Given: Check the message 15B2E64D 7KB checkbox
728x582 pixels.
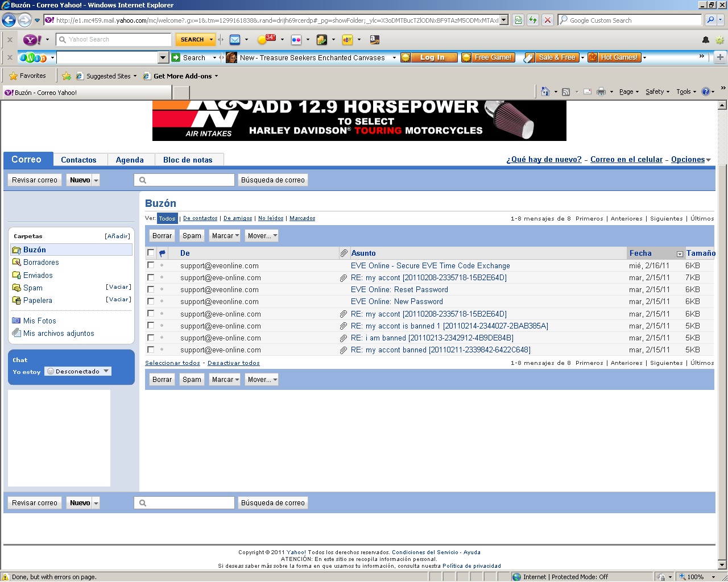Looking at the screenshot, I should [x=151, y=277].
